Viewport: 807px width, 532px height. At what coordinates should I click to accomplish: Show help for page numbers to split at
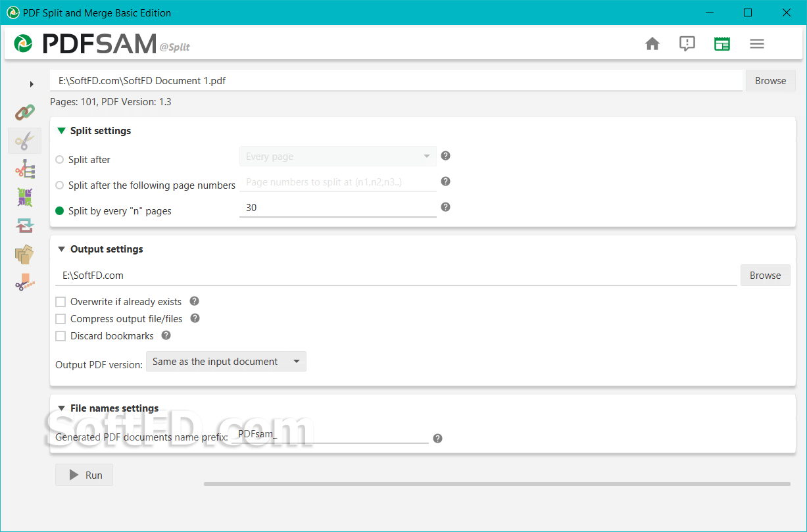[445, 181]
